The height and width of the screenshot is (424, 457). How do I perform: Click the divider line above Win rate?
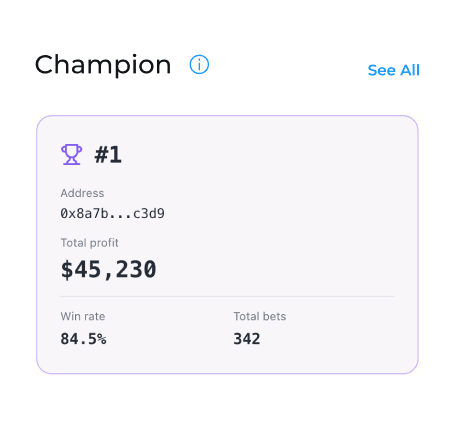point(227,296)
